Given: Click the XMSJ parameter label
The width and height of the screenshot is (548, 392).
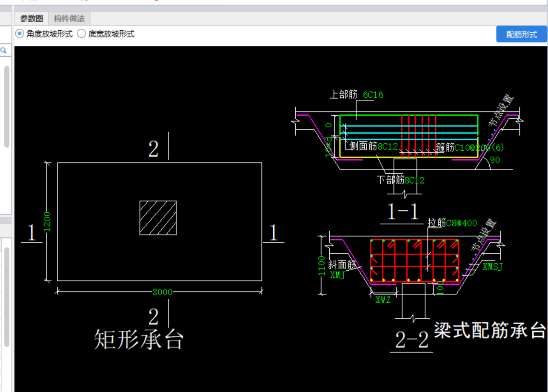Looking at the screenshot, I should click(x=493, y=266).
